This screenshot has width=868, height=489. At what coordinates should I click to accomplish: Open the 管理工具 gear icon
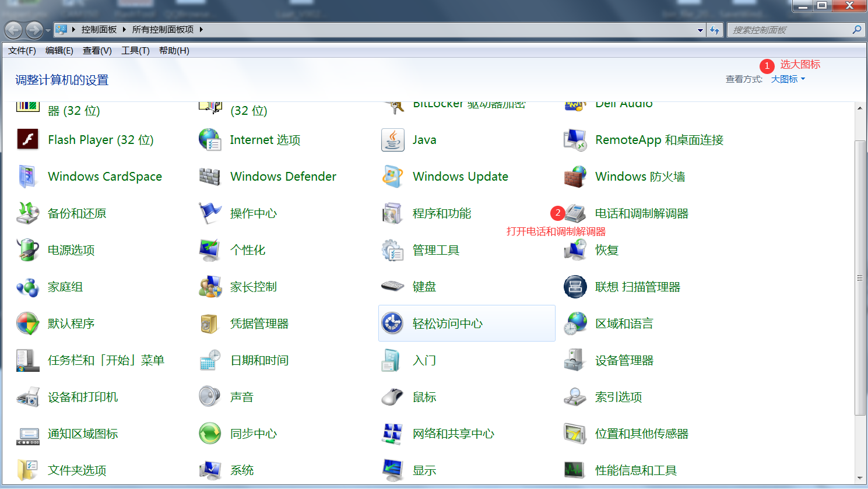[x=392, y=250]
